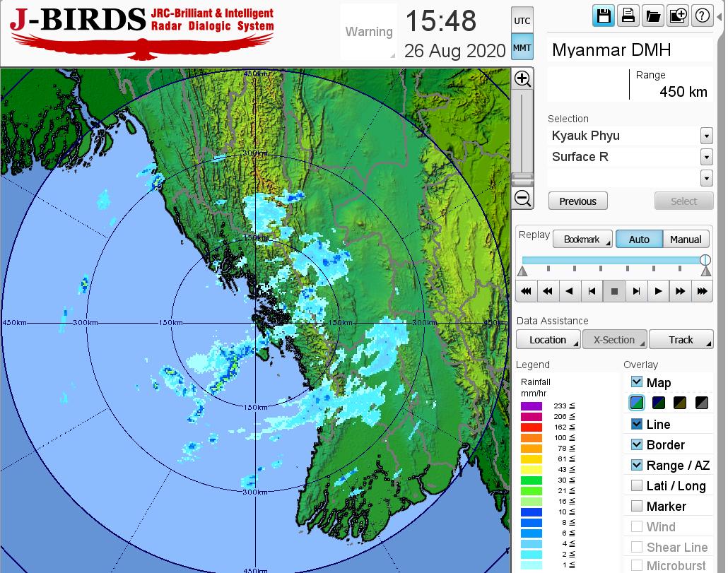Enable the Lati / Long overlay
The height and width of the screenshot is (573, 728).
(637, 485)
